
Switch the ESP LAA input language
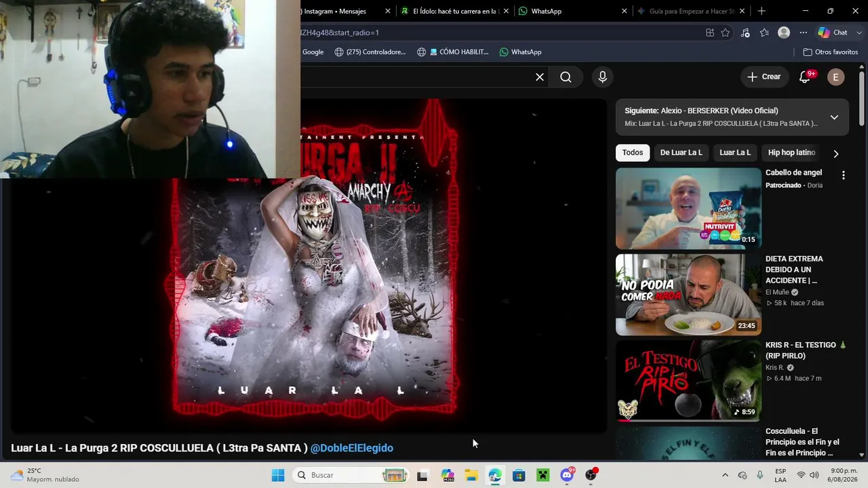(x=781, y=475)
